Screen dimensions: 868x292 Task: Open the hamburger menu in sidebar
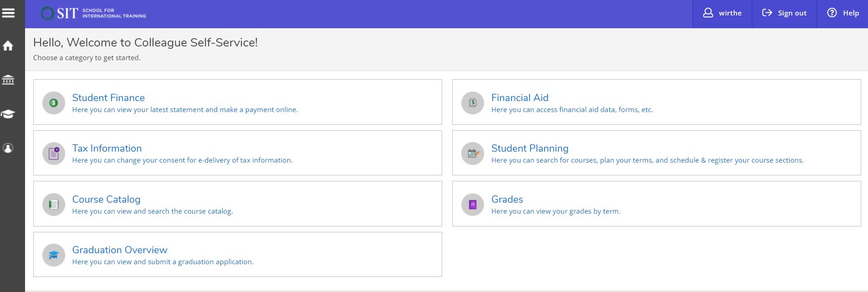tap(8, 13)
